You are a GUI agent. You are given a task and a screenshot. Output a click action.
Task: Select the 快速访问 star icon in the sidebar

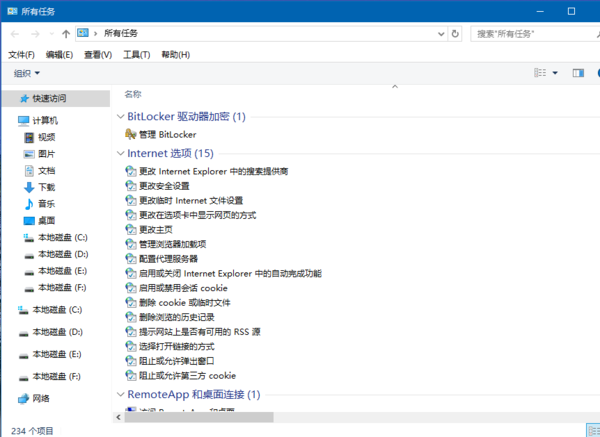tap(24, 99)
